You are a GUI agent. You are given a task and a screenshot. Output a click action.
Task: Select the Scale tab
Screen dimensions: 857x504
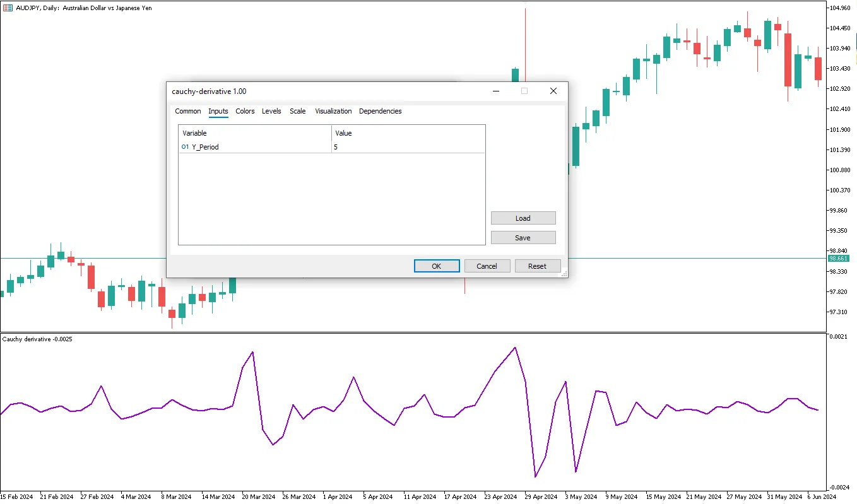click(x=297, y=111)
